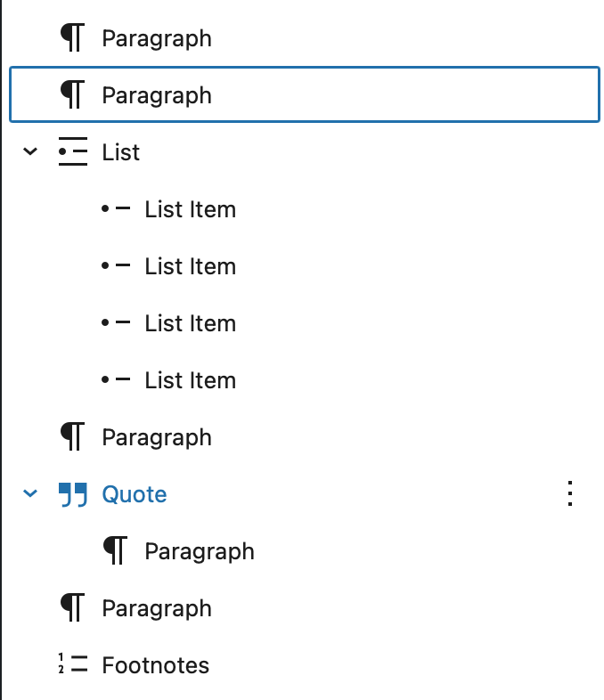Click the pilcrow icon inside the Quote block
This screenshot has width=604, height=700.
point(115,551)
